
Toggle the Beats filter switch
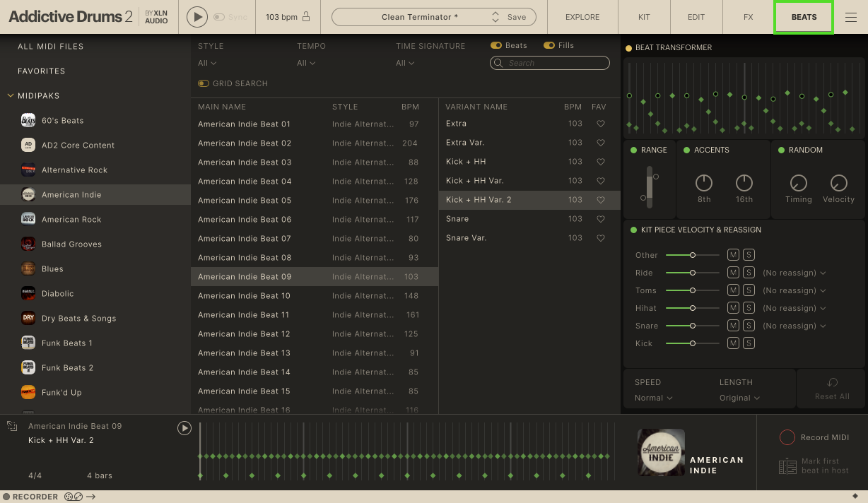tap(496, 45)
